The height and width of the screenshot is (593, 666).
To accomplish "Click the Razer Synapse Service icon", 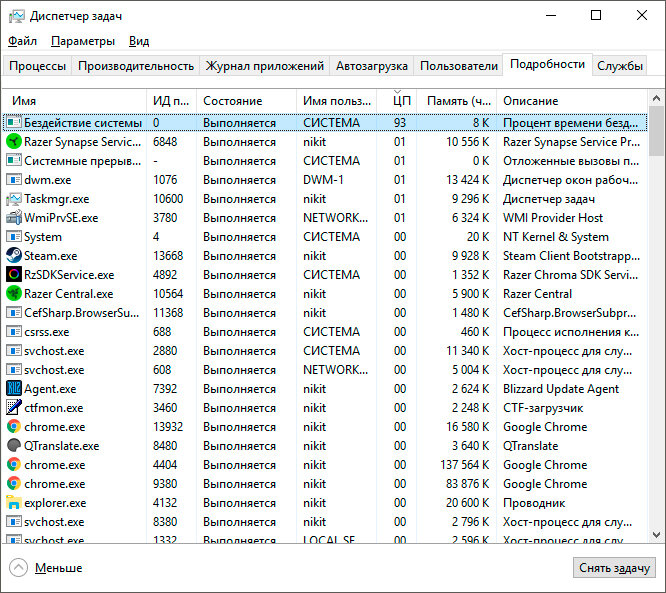I will (14, 141).
